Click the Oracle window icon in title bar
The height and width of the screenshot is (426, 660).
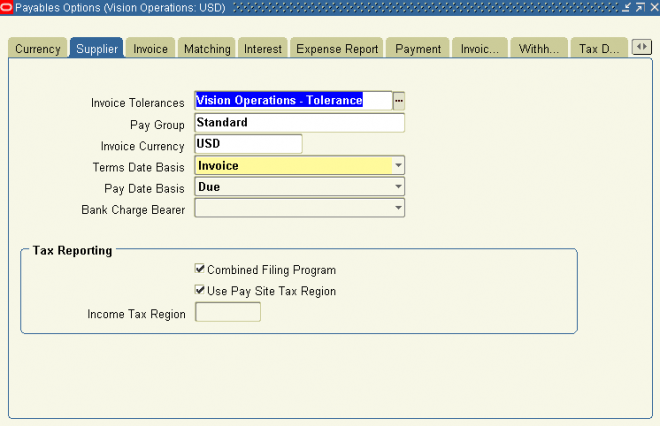6,7
